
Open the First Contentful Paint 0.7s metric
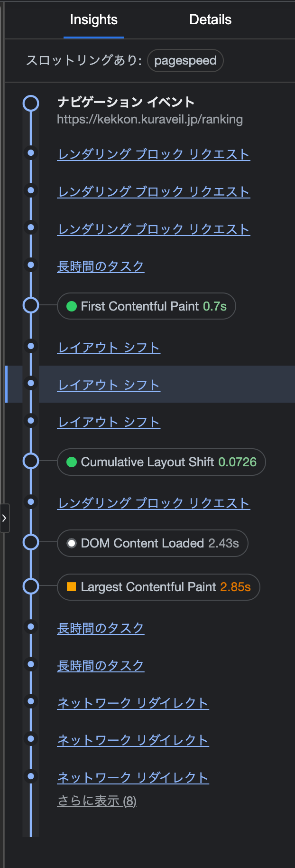pyautogui.click(x=147, y=306)
